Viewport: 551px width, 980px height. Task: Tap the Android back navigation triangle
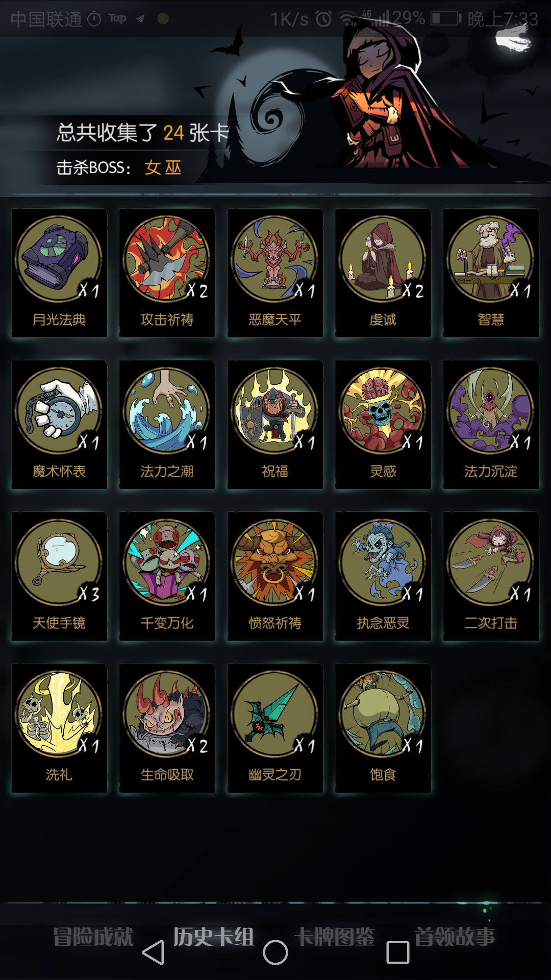tap(153, 952)
